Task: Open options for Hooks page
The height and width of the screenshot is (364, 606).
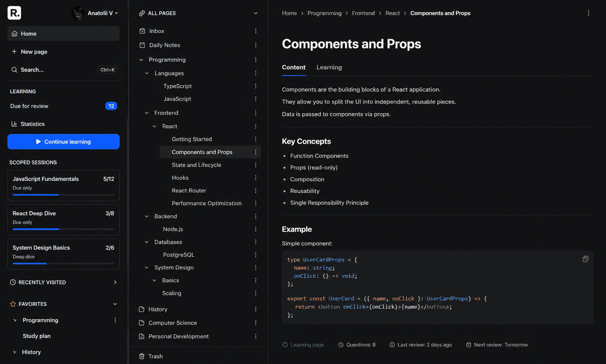Action: point(256,178)
